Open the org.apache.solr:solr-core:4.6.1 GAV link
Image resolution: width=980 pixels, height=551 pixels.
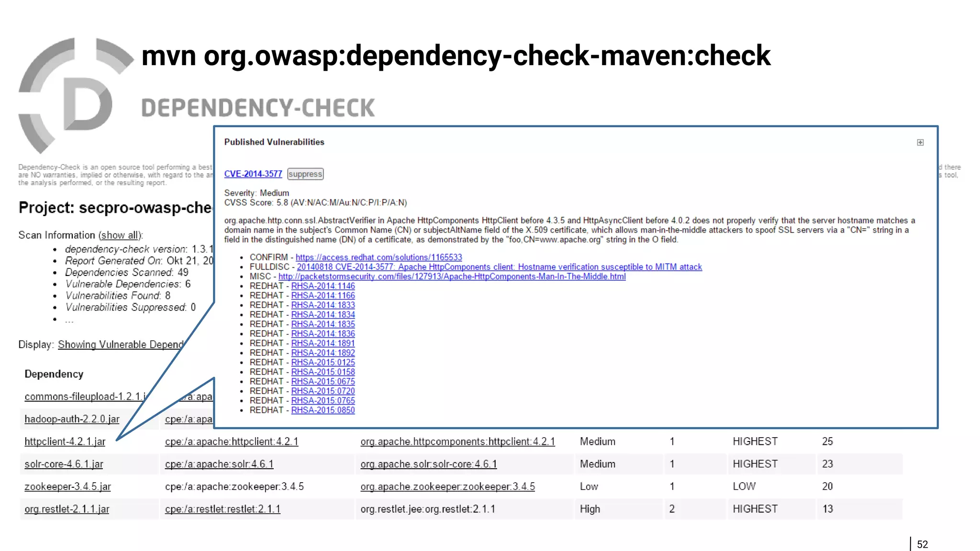point(428,464)
